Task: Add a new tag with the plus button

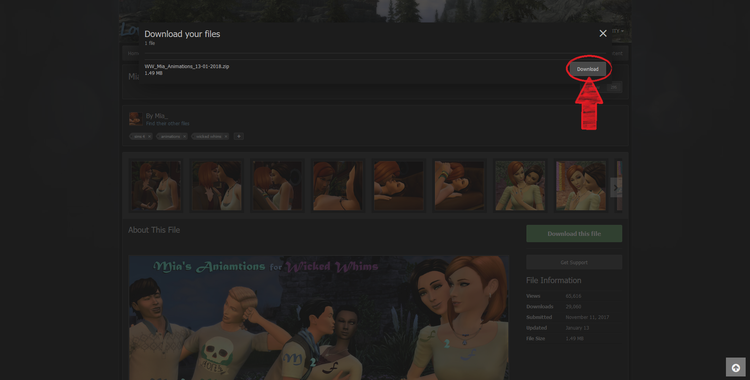Action: point(238,136)
